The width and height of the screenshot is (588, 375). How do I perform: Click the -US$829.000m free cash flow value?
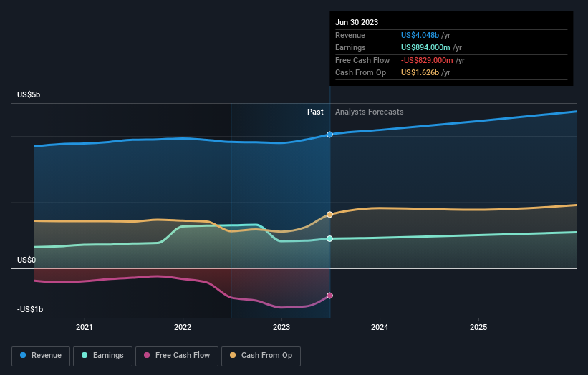(x=427, y=60)
